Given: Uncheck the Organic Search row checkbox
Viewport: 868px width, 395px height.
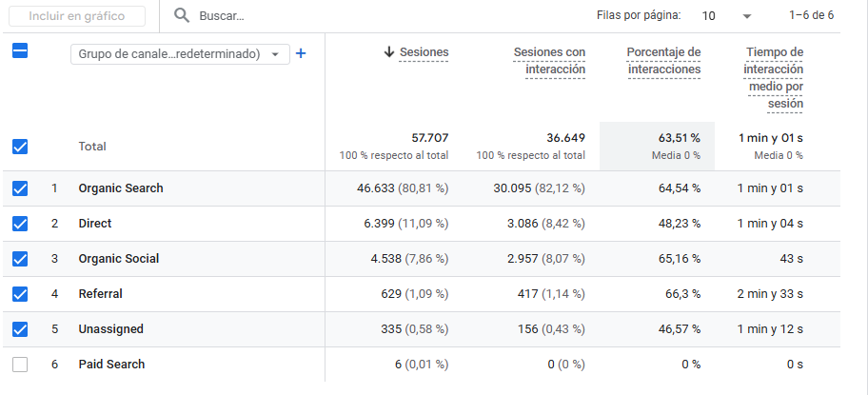Looking at the screenshot, I should click(20, 188).
